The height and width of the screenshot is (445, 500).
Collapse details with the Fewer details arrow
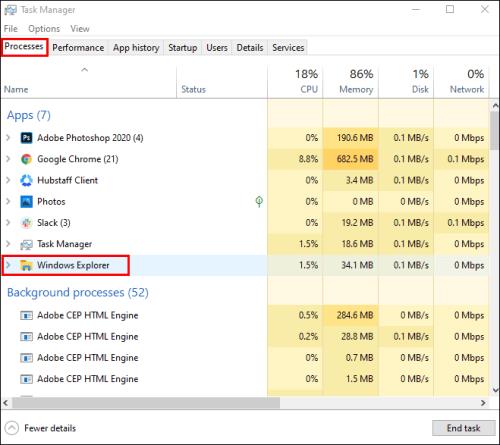point(12,428)
